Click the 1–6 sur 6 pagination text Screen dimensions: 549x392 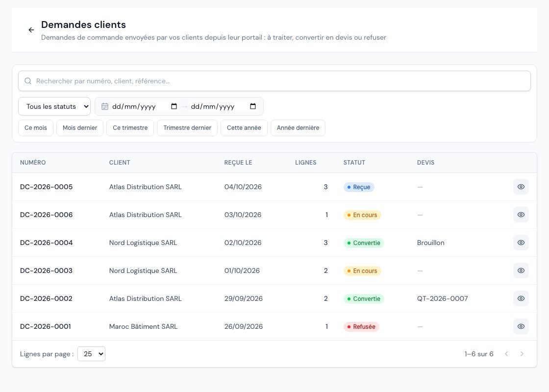tap(478, 354)
